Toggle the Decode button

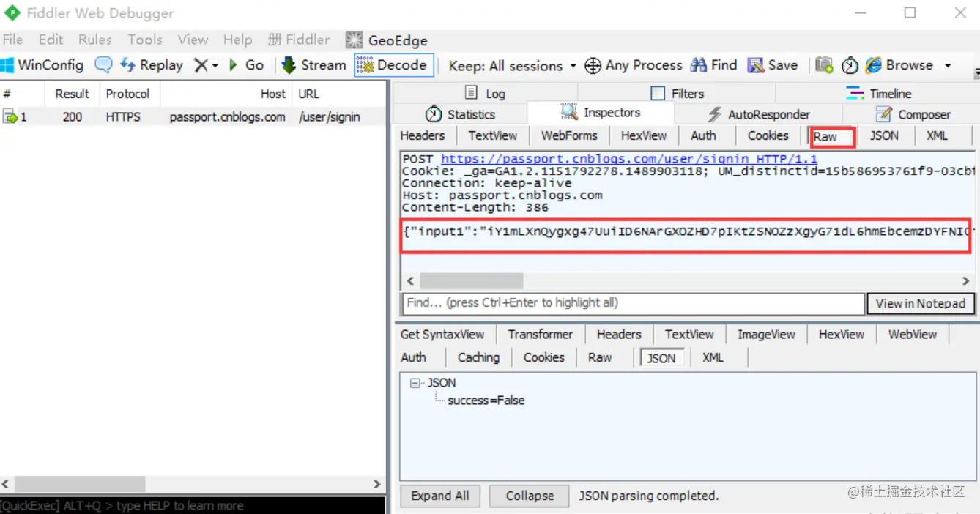coord(394,65)
